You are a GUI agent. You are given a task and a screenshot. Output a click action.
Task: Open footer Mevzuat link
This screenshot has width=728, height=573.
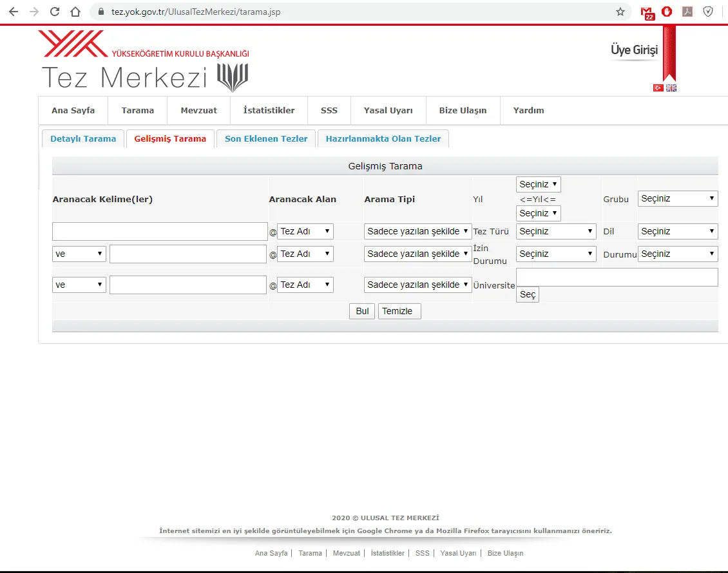pyautogui.click(x=347, y=553)
